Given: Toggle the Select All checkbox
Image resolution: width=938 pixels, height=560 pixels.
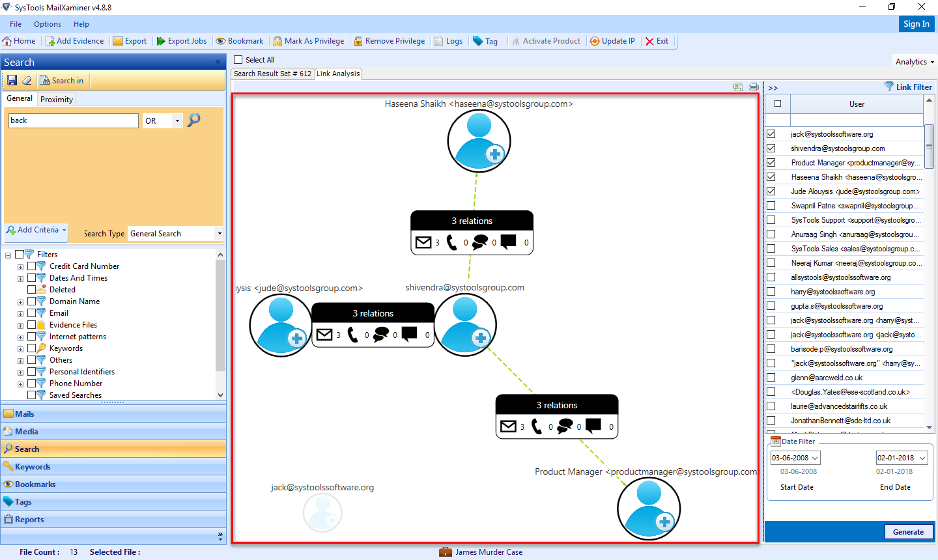Looking at the screenshot, I should (238, 60).
